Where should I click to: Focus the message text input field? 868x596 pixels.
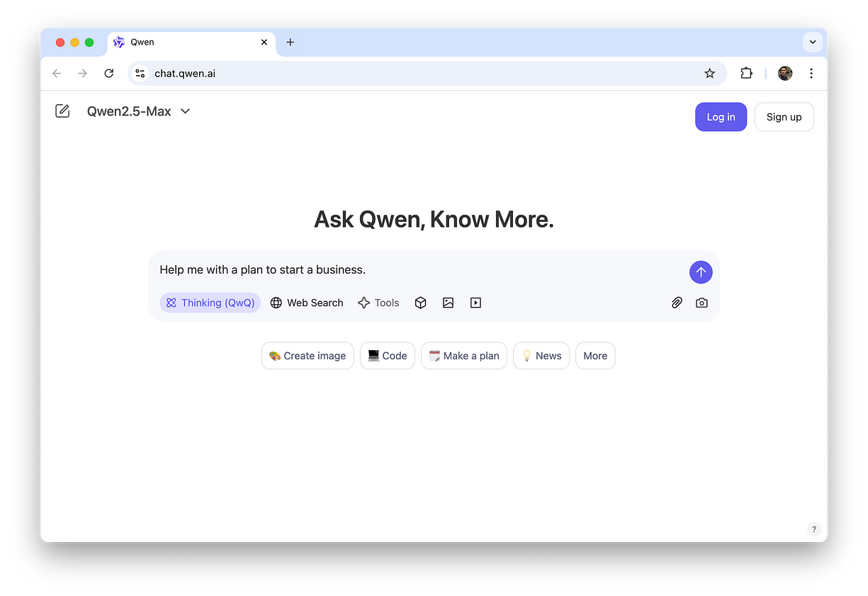[x=418, y=270]
